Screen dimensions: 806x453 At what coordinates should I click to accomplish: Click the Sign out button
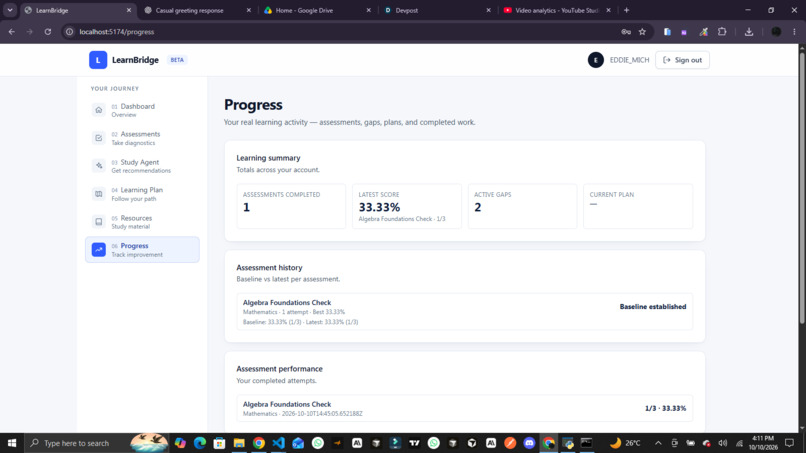coord(682,60)
